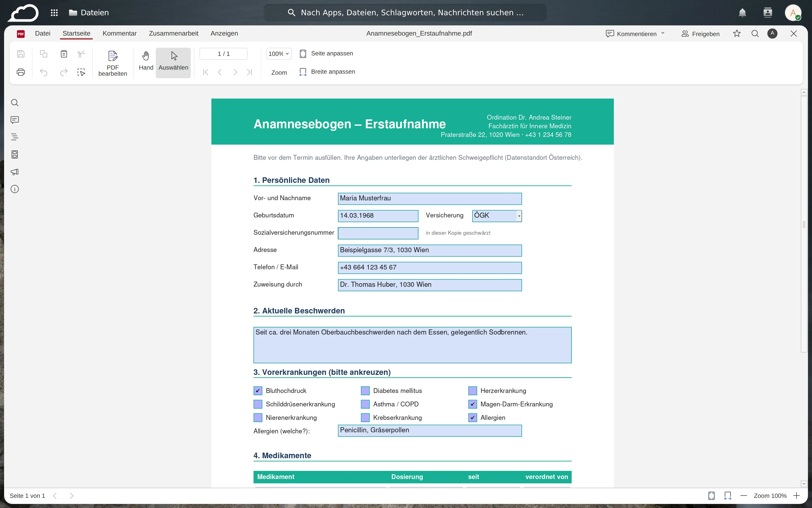Click the Save icon in toolbar

coord(21,54)
